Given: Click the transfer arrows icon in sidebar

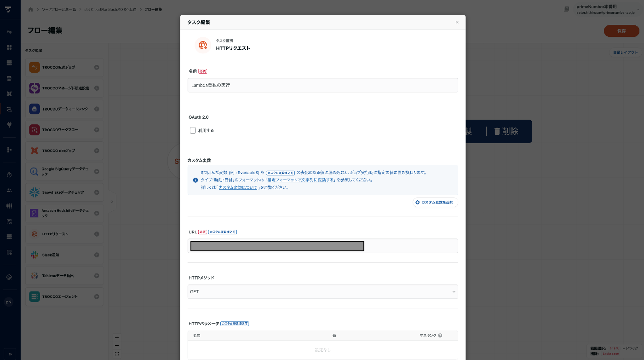Looking at the screenshot, I should pyautogui.click(x=9, y=32).
